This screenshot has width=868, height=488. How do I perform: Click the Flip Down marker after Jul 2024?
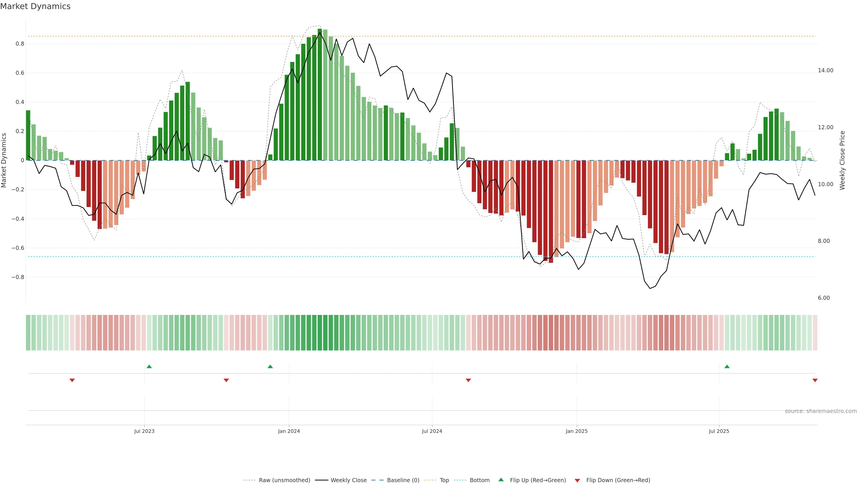[x=468, y=380]
